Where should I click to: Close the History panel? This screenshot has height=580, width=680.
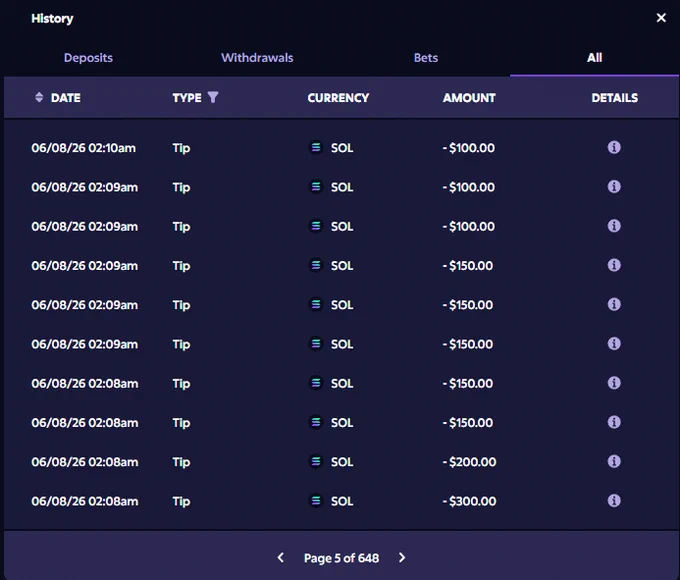[661, 18]
